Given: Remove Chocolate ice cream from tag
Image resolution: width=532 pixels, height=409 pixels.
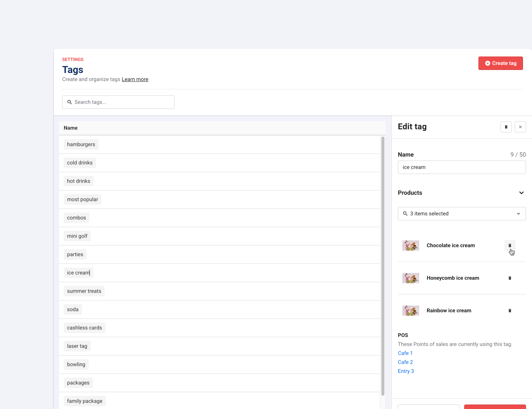Looking at the screenshot, I should point(510,245).
